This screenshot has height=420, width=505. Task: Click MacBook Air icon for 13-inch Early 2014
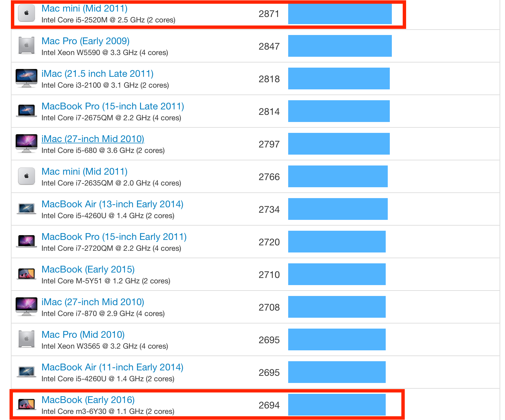[x=27, y=209]
